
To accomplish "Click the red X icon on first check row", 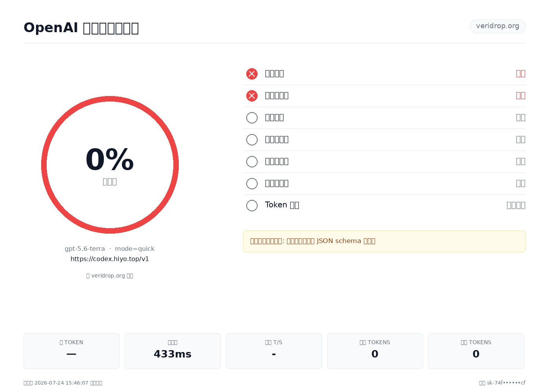I will pyautogui.click(x=252, y=74).
